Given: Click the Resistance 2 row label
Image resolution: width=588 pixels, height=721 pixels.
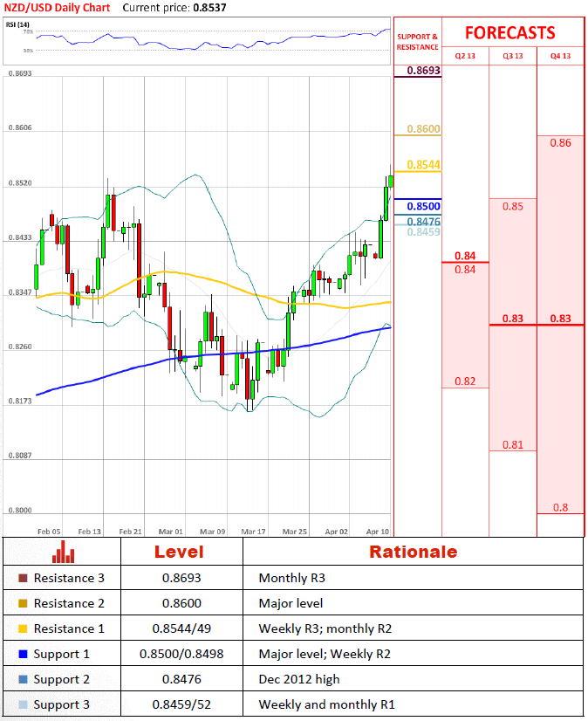Looking at the screenshot, I should 69,603.
